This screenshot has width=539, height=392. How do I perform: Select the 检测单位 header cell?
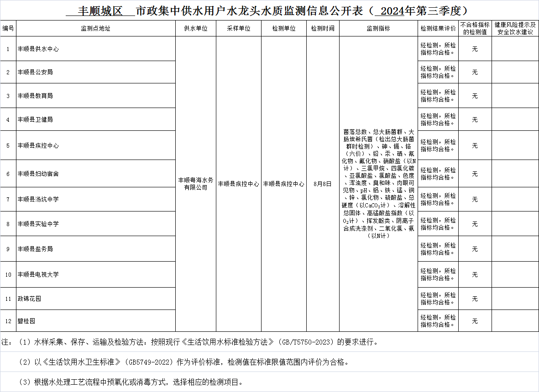(x=283, y=29)
